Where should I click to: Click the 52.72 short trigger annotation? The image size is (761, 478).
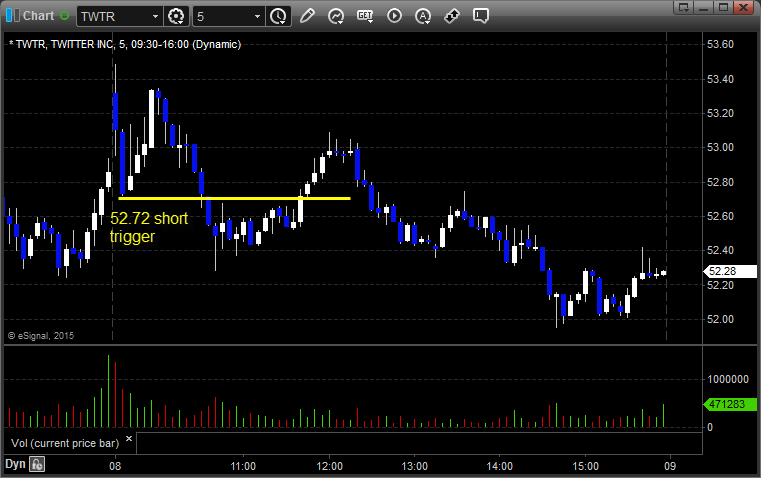tap(149, 227)
